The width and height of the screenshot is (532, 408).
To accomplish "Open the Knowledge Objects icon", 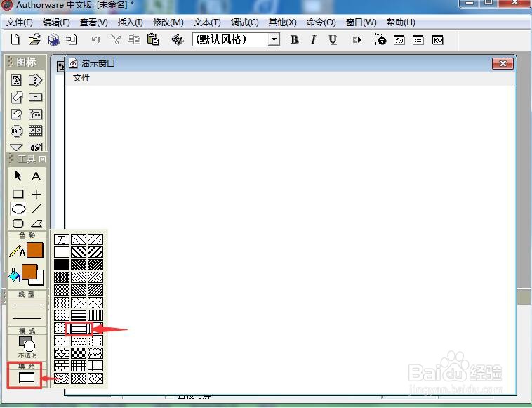I will [x=438, y=40].
